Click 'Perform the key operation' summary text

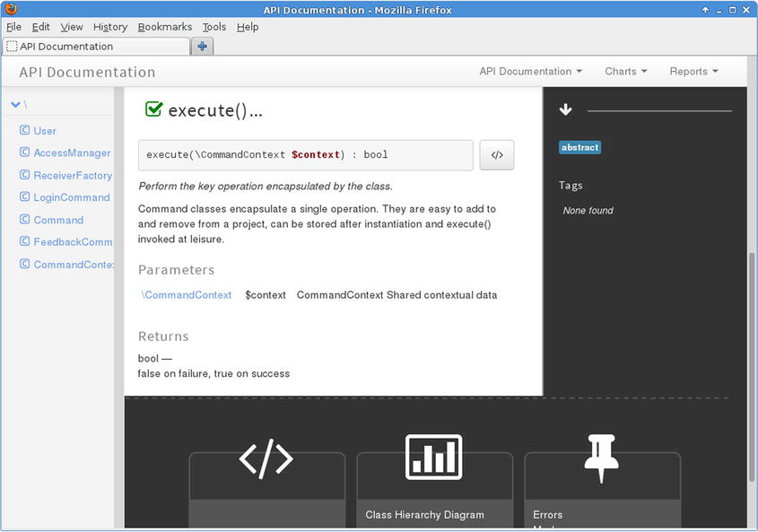click(x=266, y=187)
